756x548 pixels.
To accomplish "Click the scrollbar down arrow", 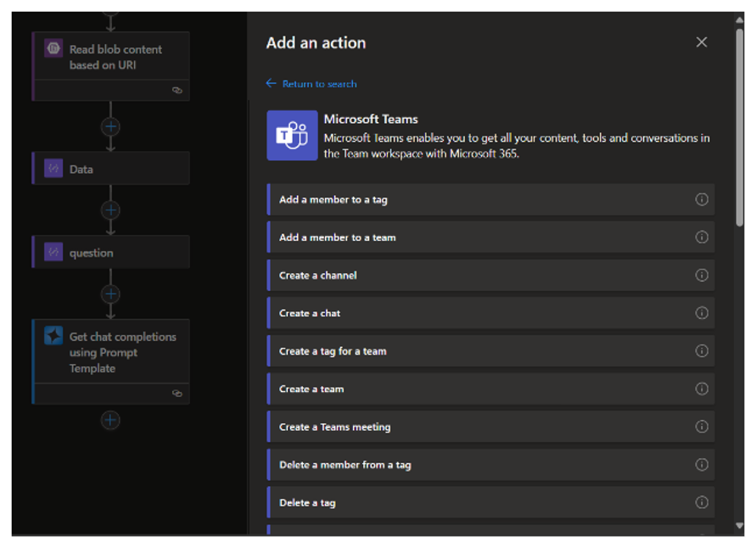I will pyautogui.click(x=740, y=525).
